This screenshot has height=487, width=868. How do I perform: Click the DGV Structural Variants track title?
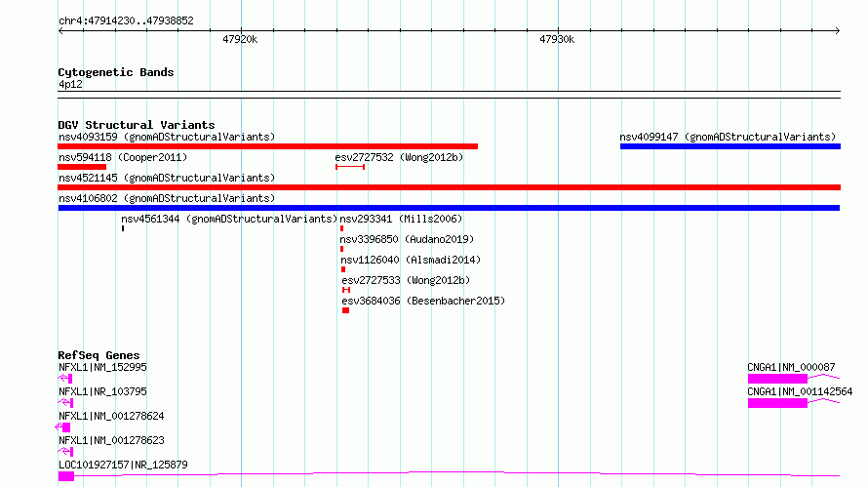coord(137,125)
